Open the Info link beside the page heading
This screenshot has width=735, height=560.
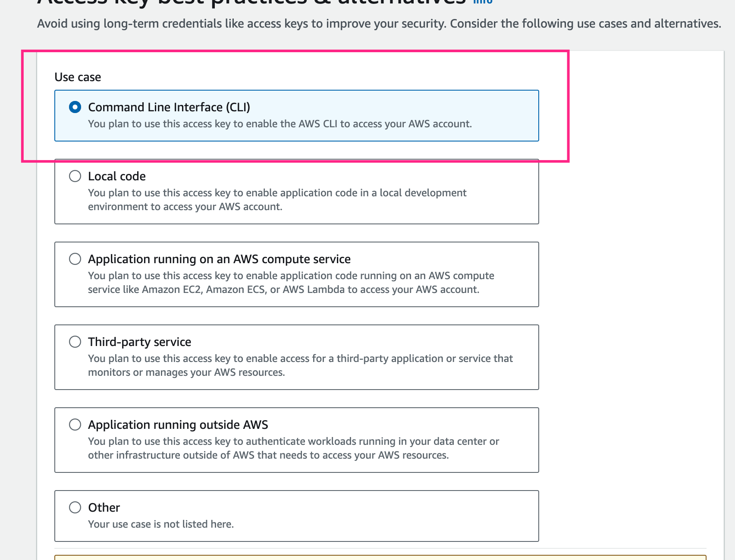[x=483, y=2]
